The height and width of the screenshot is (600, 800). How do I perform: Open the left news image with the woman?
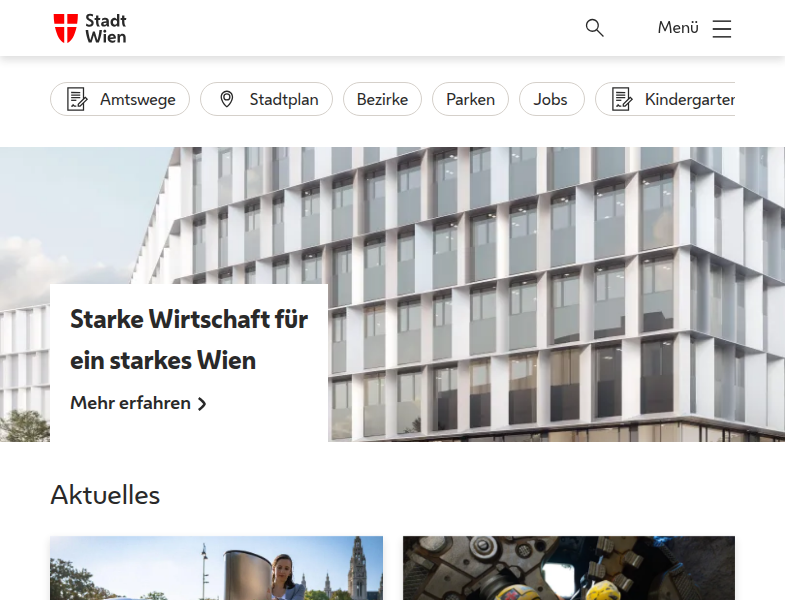[216, 568]
